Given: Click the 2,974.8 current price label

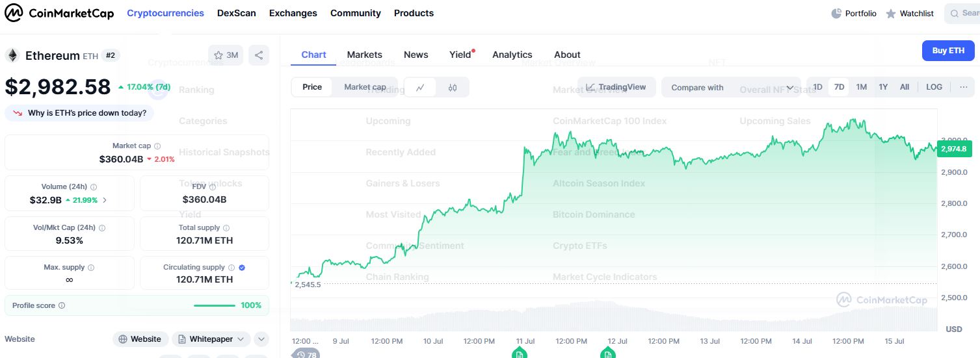Looking at the screenshot, I should pyautogui.click(x=954, y=149).
